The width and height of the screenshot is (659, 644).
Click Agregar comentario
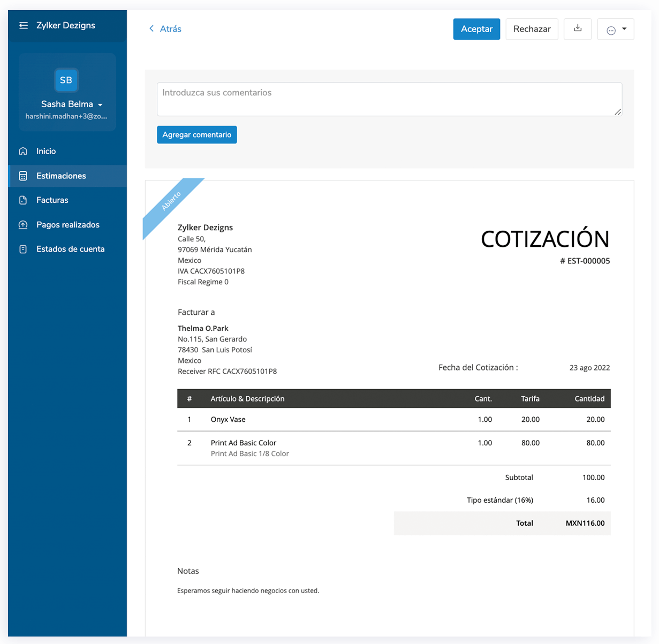196,134
